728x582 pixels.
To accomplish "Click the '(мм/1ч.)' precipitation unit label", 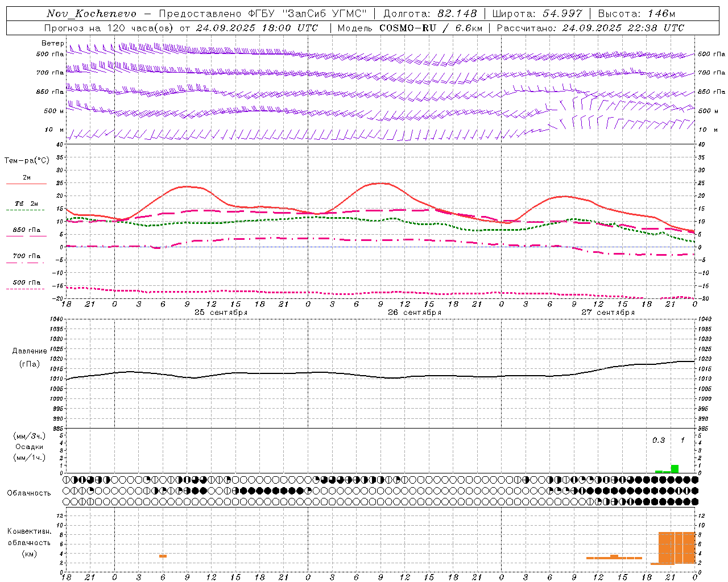I will (x=30, y=458).
